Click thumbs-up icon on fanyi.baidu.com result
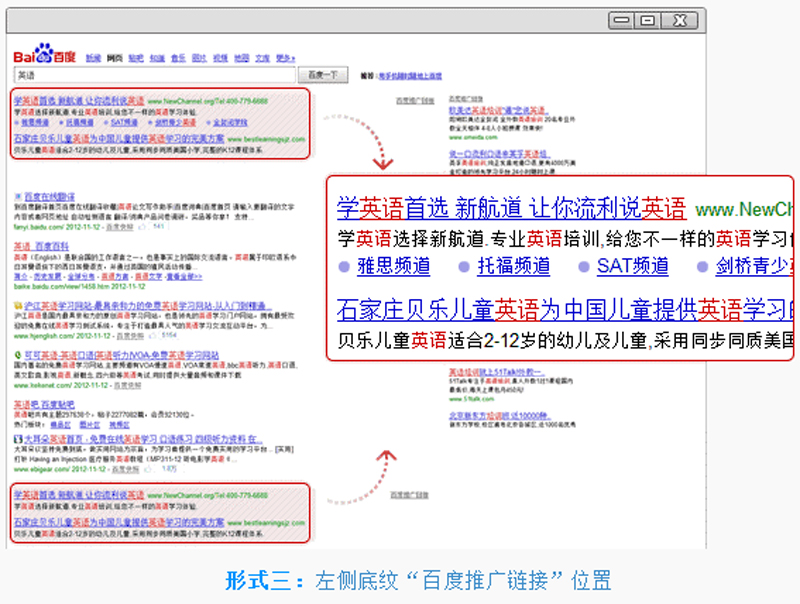Viewport: 800px width, 604px height. (x=142, y=226)
